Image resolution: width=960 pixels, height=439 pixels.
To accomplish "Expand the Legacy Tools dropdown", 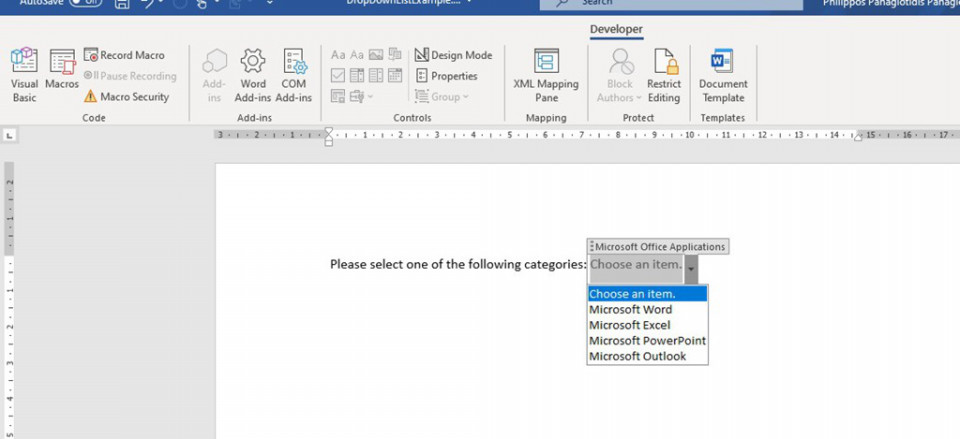I will click(362, 97).
